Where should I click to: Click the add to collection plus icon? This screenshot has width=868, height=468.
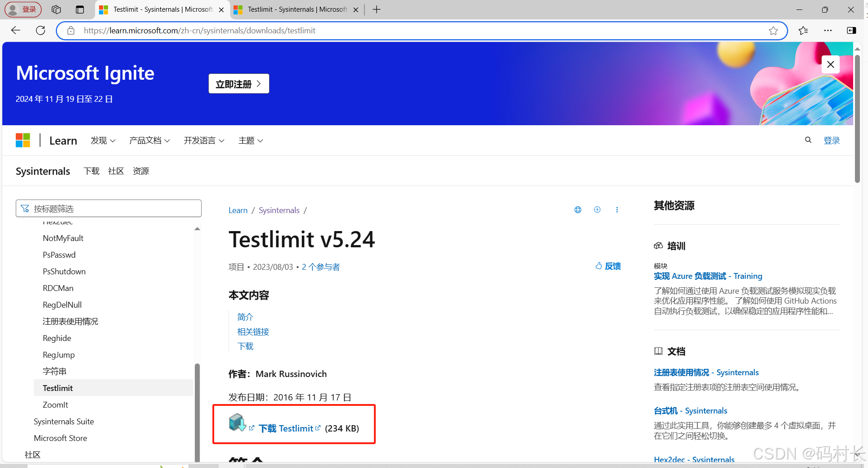tap(597, 210)
